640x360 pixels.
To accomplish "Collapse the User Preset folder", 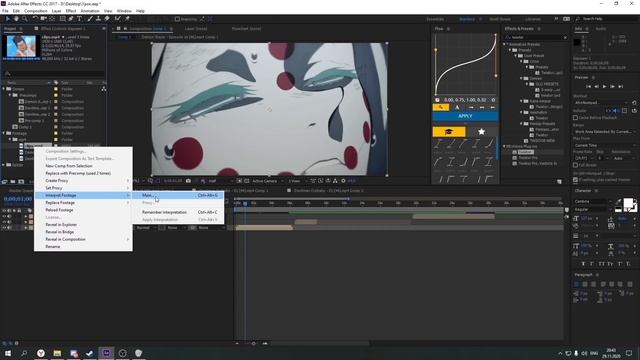I will [516, 56].
